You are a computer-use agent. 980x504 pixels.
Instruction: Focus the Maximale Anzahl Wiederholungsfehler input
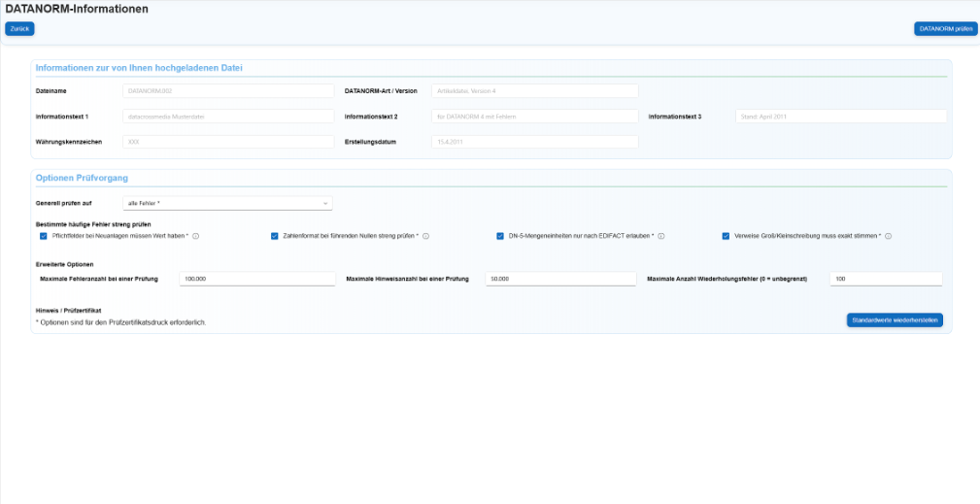886,279
